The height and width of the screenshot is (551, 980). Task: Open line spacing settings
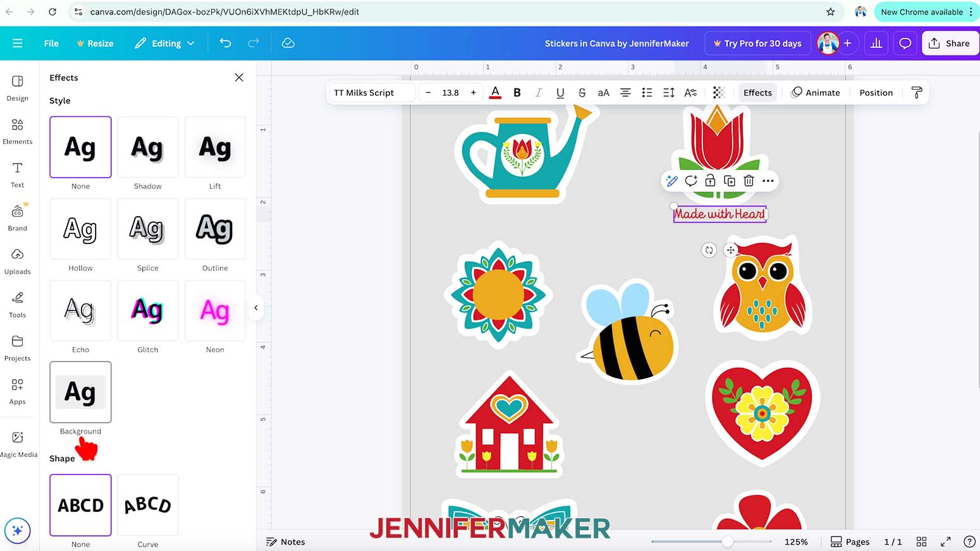668,92
